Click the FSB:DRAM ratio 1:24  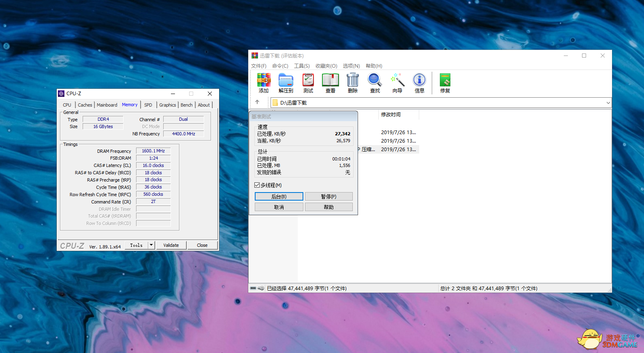click(154, 158)
